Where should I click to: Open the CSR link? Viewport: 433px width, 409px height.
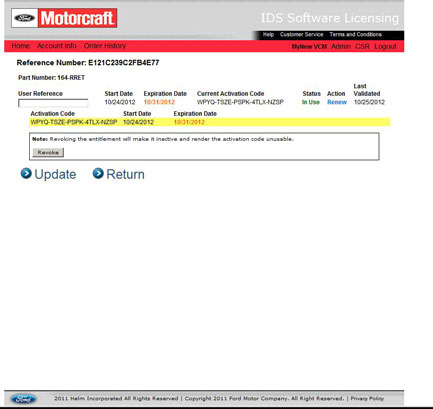(x=362, y=46)
